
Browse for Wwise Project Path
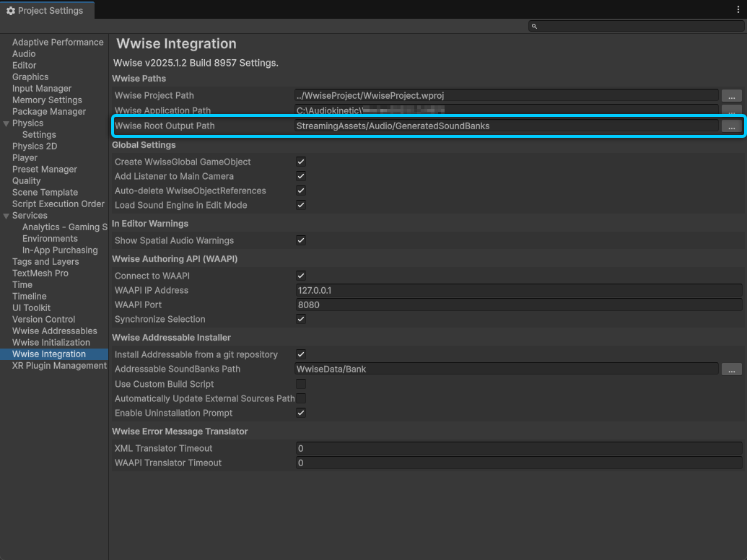[731, 96]
